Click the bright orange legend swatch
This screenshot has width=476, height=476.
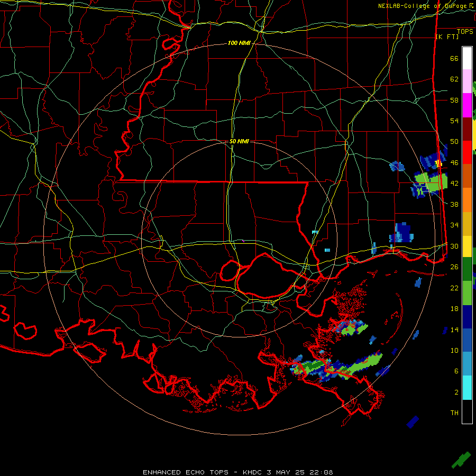[x=467, y=200]
